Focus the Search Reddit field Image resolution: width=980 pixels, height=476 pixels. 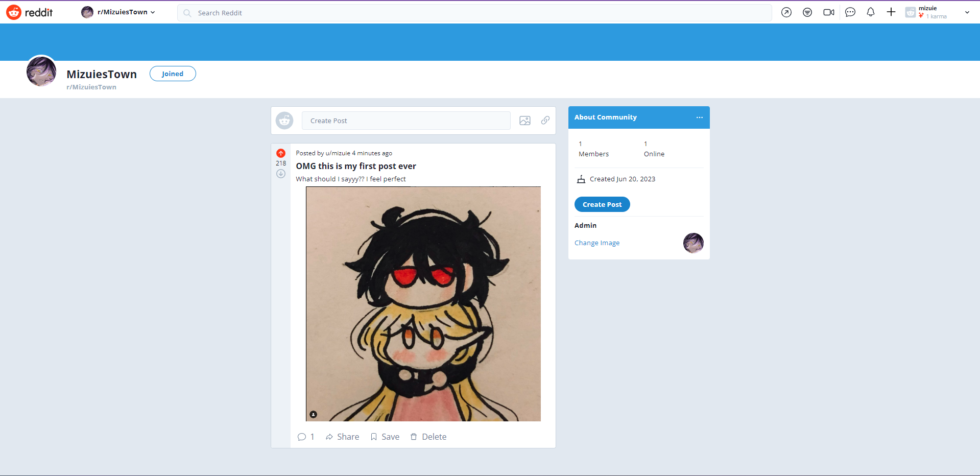click(x=474, y=13)
